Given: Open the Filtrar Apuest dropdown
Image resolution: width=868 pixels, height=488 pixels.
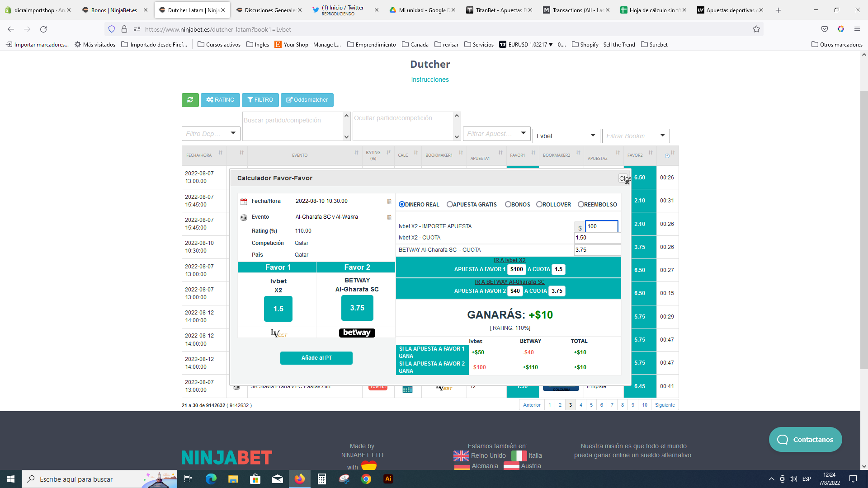Looking at the screenshot, I should click(x=496, y=134).
